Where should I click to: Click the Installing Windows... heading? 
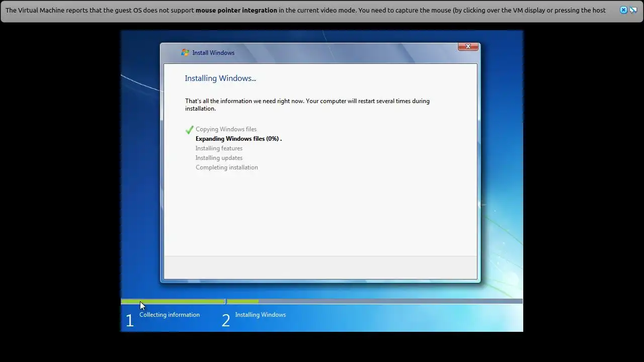(220, 78)
